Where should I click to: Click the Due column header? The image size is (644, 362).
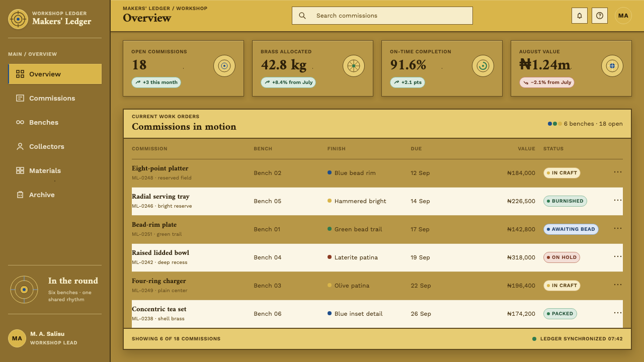(x=416, y=149)
